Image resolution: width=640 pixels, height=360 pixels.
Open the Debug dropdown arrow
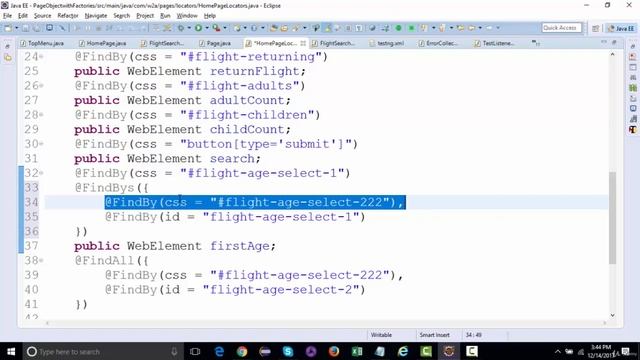click(x=189, y=28)
